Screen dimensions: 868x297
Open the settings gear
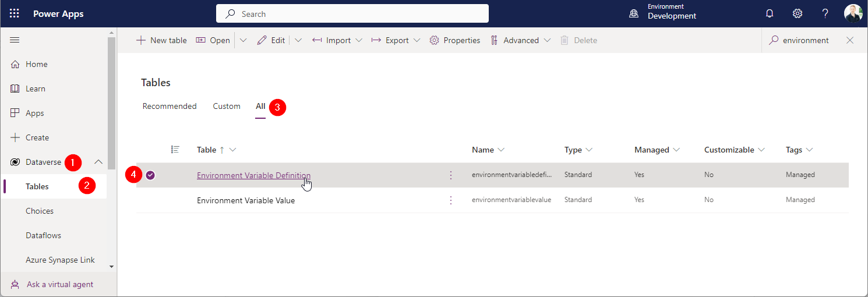(798, 13)
